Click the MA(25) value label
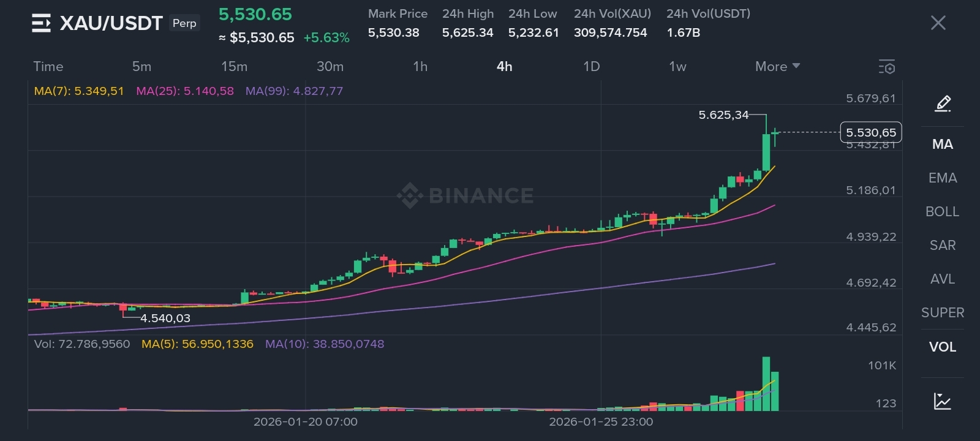This screenshot has width=980, height=441. [x=185, y=91]
